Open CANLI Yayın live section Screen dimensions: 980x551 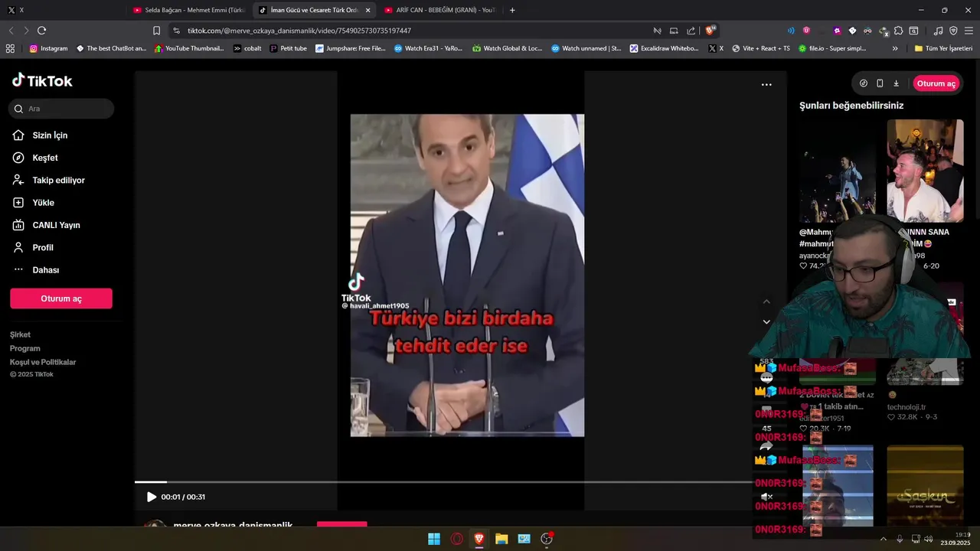(x=56, y=225)
